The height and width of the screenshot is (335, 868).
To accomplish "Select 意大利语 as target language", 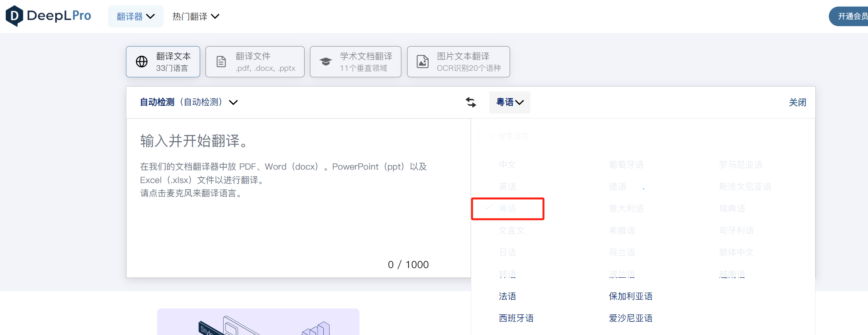I will (x=626, y=208).
